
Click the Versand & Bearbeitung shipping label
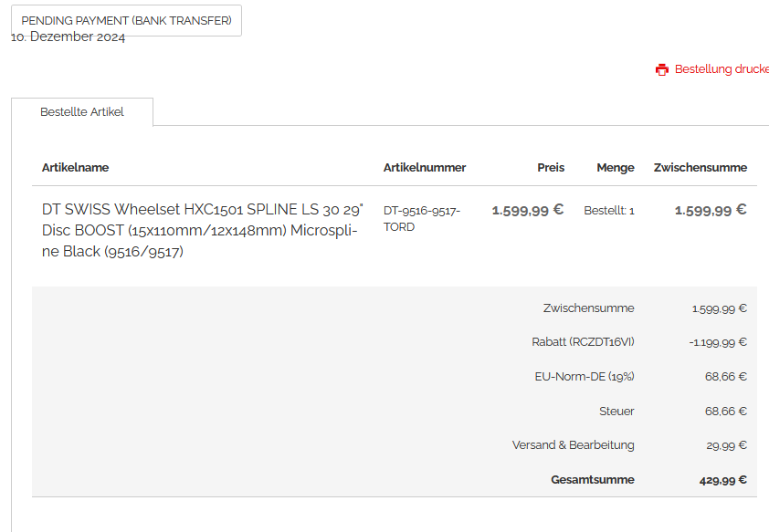[573, 445]
